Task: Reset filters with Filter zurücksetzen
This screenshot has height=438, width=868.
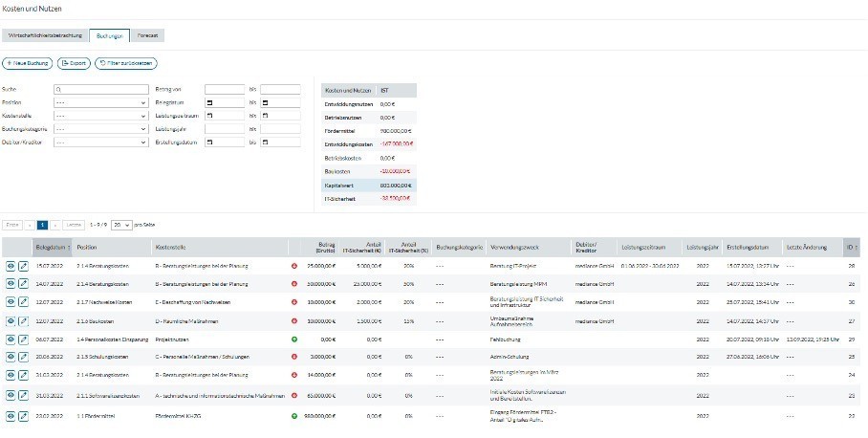Action: tap(126, 63)
